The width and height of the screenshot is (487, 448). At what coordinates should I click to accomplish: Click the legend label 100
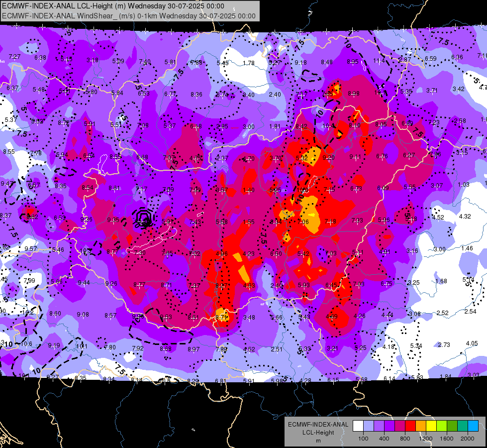[363, 439]
